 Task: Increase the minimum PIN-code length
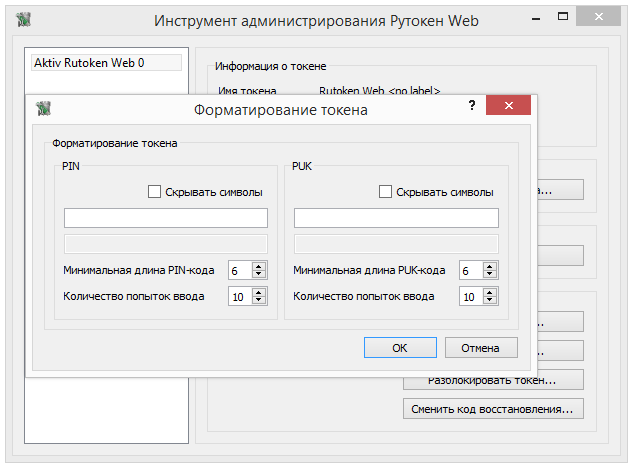[x=259, y=266]
